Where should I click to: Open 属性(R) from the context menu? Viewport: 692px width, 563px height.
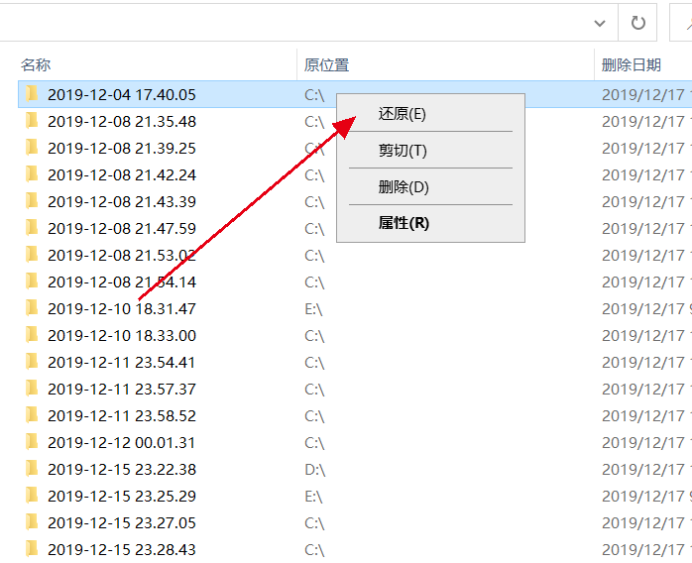(x=403, y=223)
